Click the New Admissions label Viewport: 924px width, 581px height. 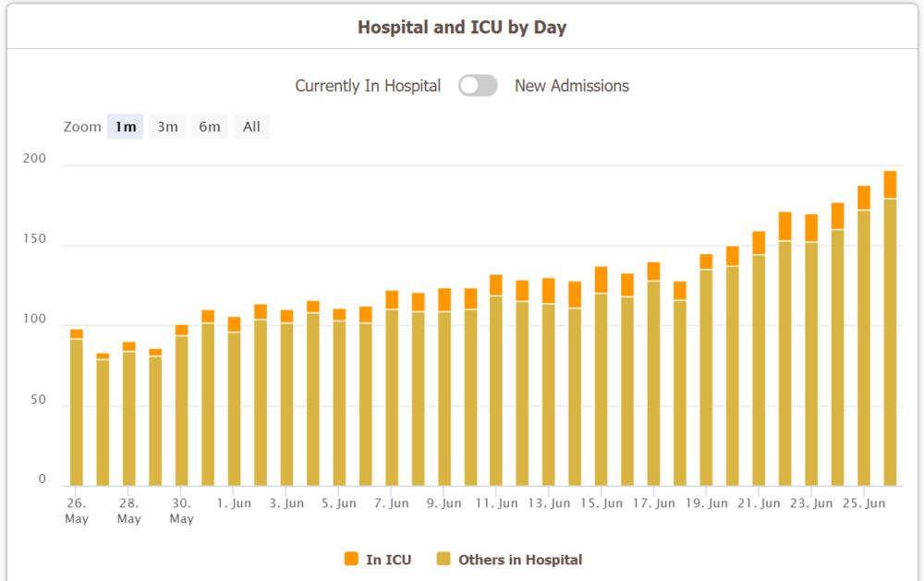click(x=572, y=86)
